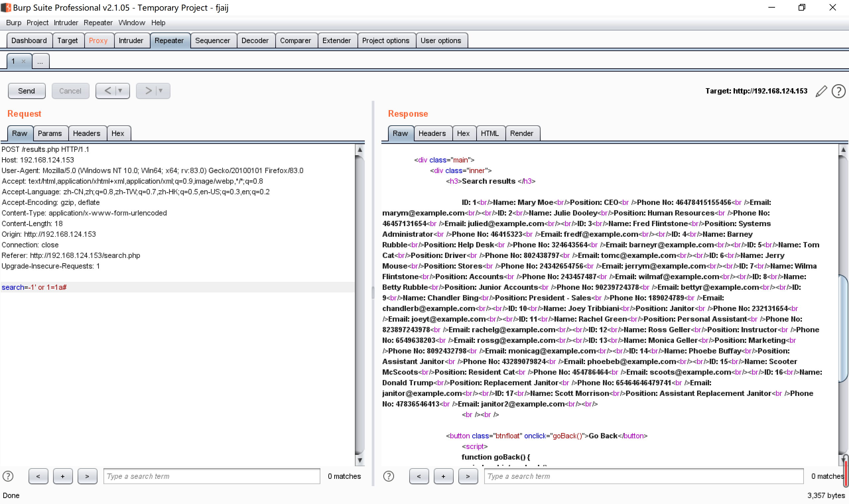Add new Repeater tab with ellipsis
Viewport: 849px width, 504px height.
(x=40, y=61)
